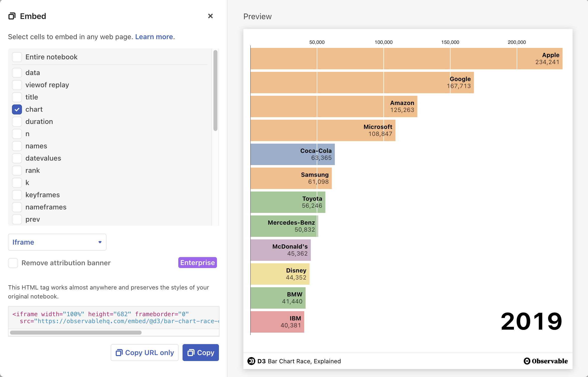
Task: Select the keyframes cell entry
Action: click(x=17, y=195)
